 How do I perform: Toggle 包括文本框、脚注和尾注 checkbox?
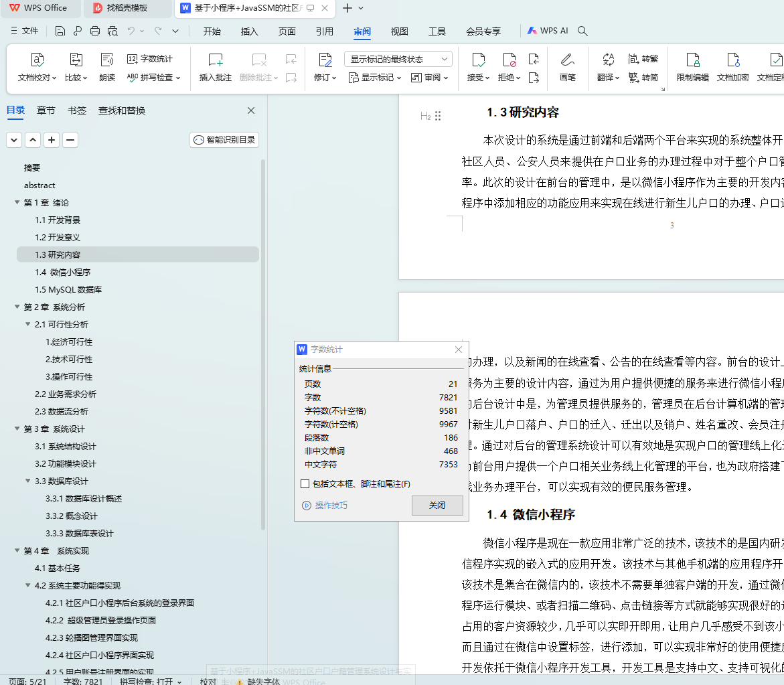pos(305,483)
